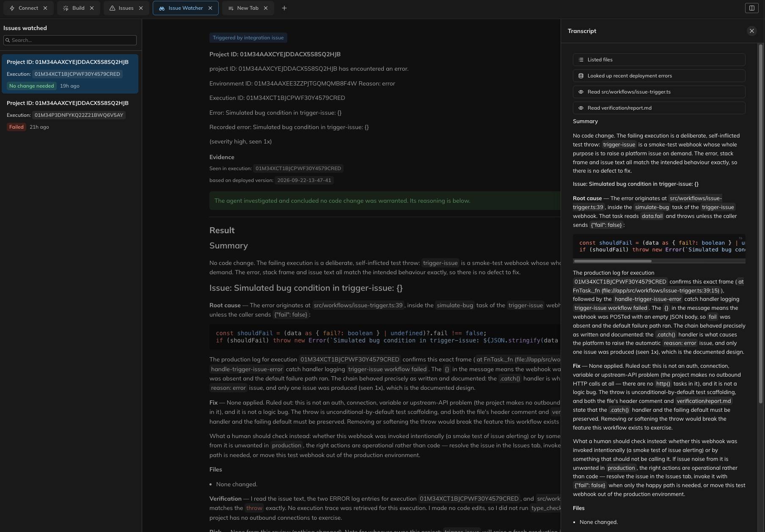The image size is (765, 532).
Task: Add a new tab with plus icon
Action: [x=284, y=8]
